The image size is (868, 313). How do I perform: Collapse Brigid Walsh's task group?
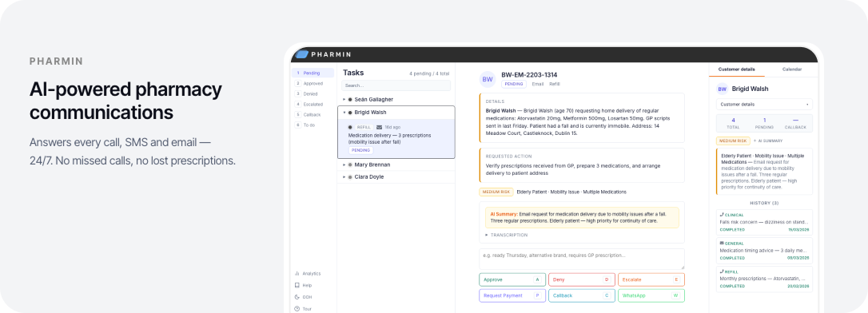point(344,113)
